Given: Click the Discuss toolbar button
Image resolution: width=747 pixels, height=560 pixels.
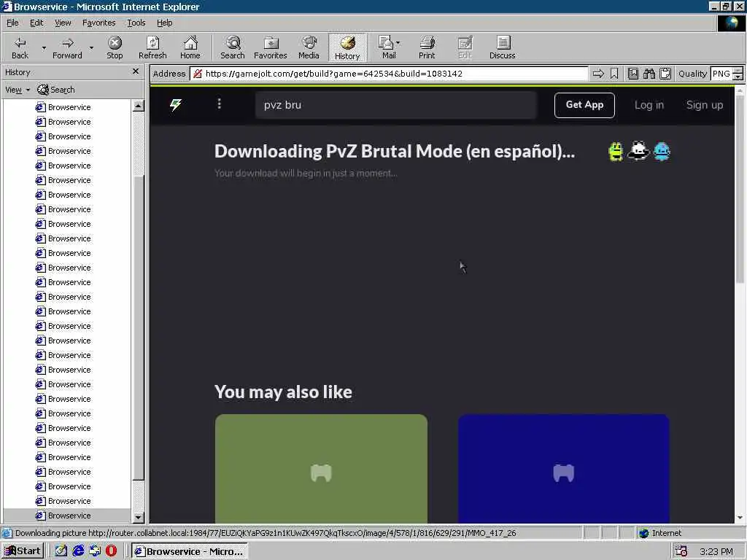Looking at the screenshot, I should click(502, 47).
